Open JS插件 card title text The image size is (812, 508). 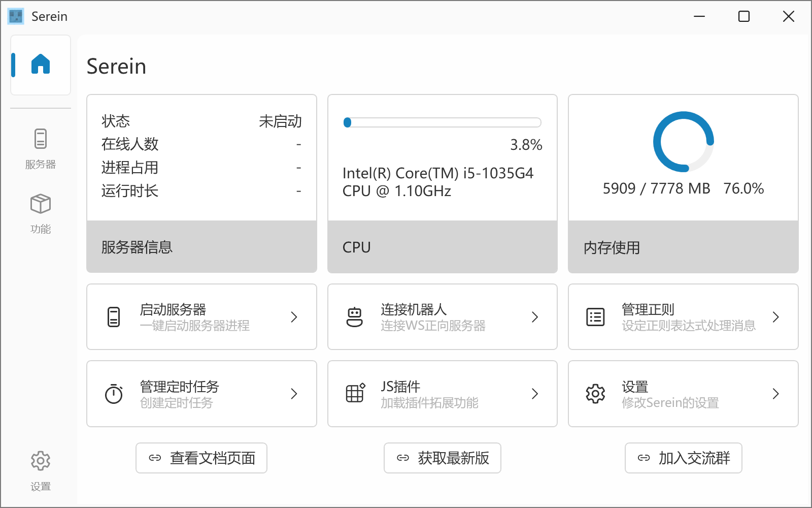coord(400,387)
